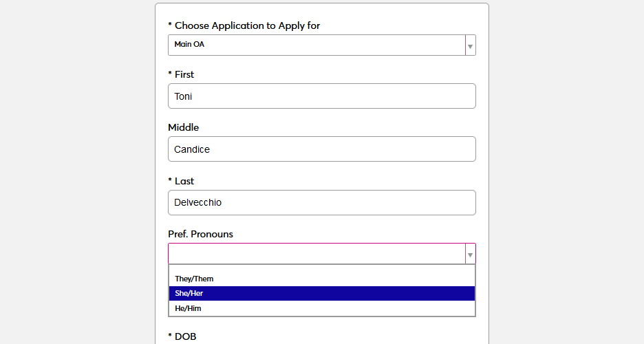
Task: Select the blank option above They/Them
Action: click(x=321, y=269)
